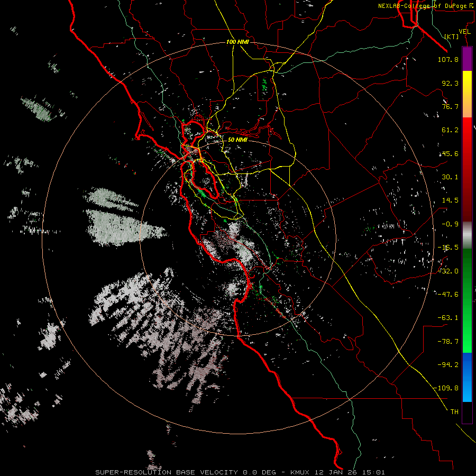This screenshot has height=476, width=476.
Task: Select the 61.2 velocity scale value
Action: (x=450, y=130)
